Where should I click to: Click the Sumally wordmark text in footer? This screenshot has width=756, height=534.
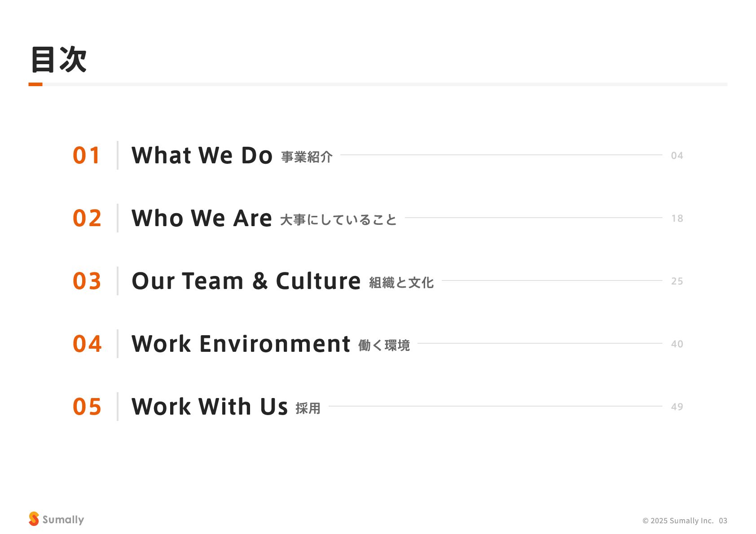click(63, 520)
